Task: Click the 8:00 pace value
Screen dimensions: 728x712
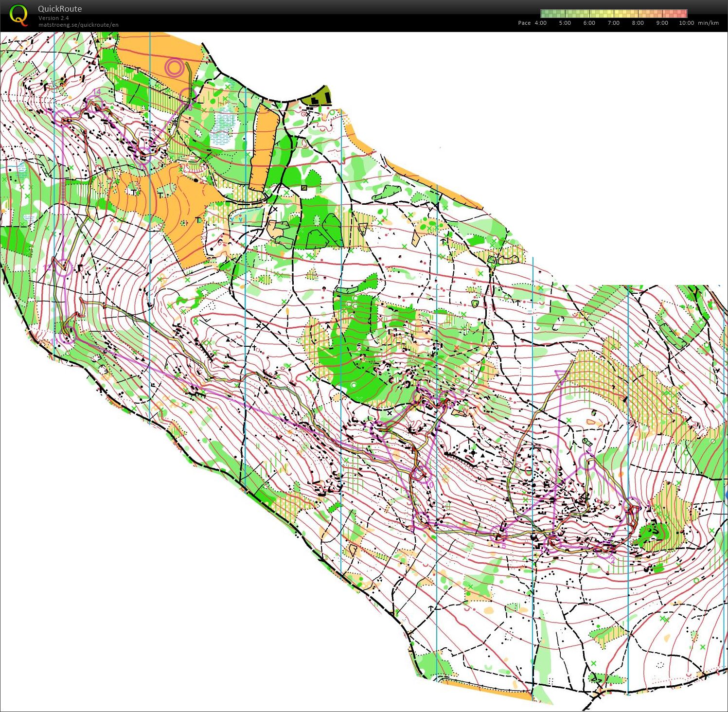Action: click(x=638, y=23)
